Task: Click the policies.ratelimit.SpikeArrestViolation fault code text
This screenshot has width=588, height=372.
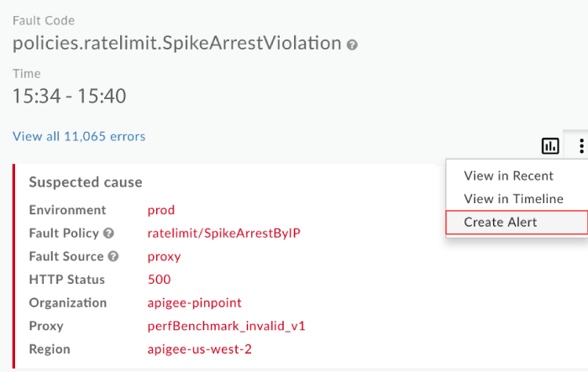Action: (x=177, y=43)
